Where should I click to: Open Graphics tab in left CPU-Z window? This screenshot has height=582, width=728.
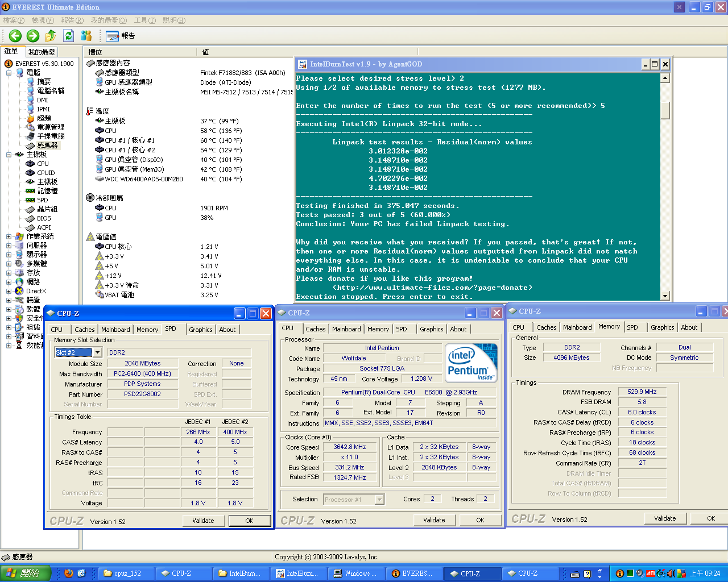tap(201, 330)
